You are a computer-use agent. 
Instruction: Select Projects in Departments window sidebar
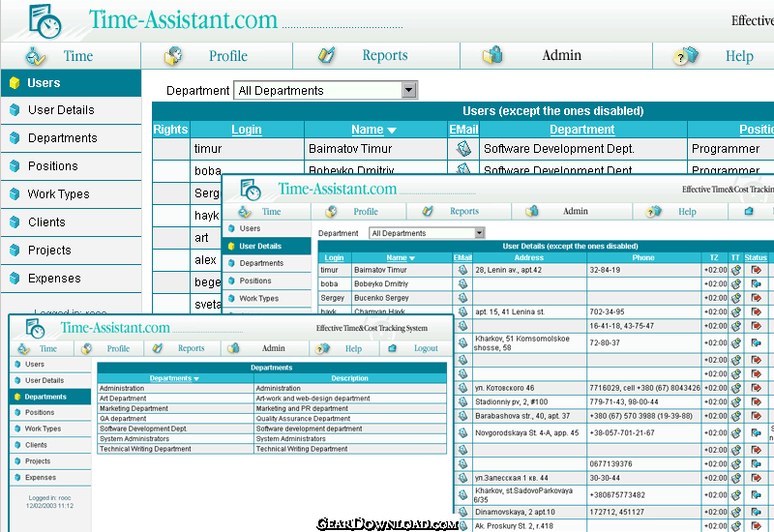(x=50, y=461)
